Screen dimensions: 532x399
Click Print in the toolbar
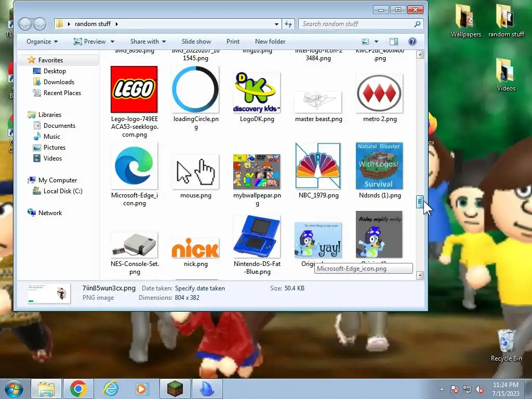(x=233, y=42)
